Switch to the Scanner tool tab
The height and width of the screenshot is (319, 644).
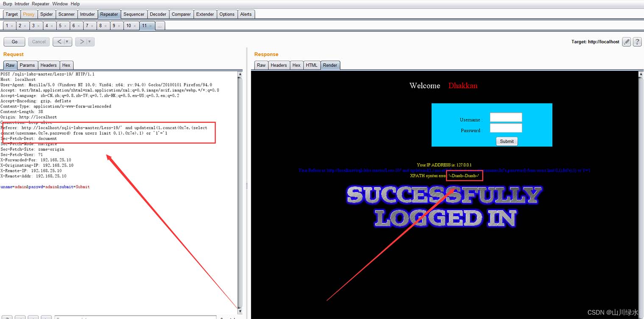[67, 14]
